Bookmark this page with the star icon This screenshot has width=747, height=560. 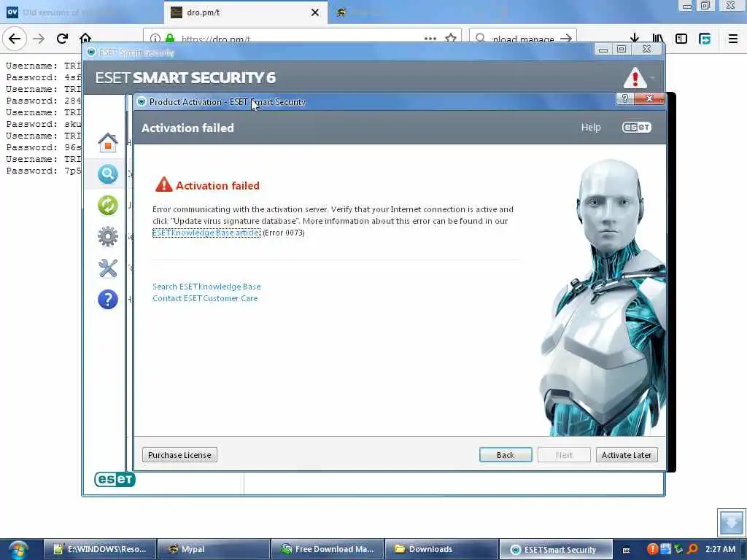(451, 38)
